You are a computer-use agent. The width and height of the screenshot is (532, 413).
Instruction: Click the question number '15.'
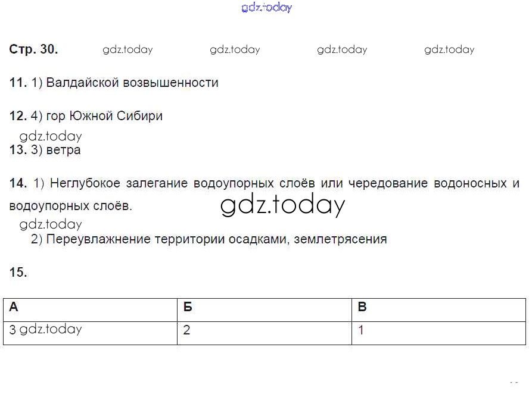18,273
